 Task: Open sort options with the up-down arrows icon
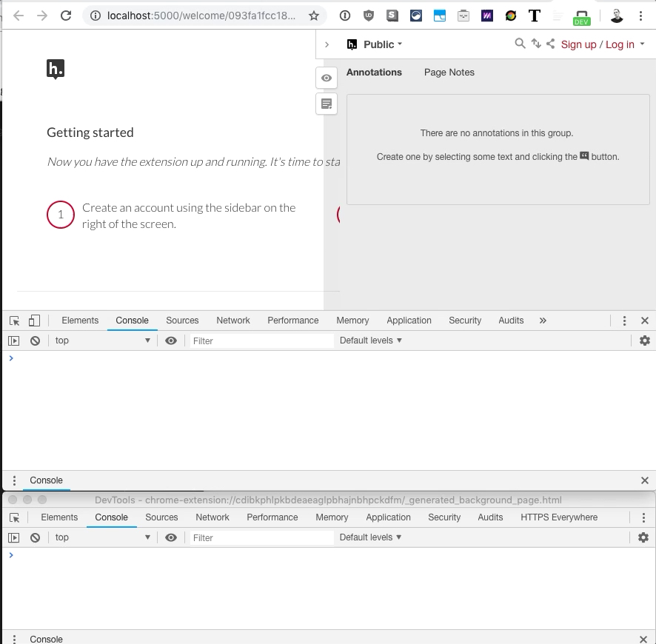[x=536, y=44]
